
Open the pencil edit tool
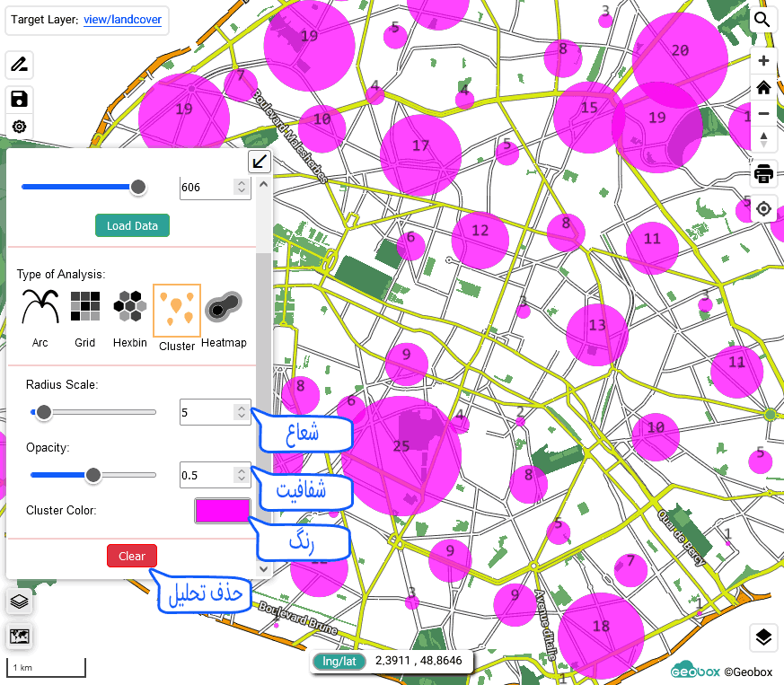click(x=19, y=65)
